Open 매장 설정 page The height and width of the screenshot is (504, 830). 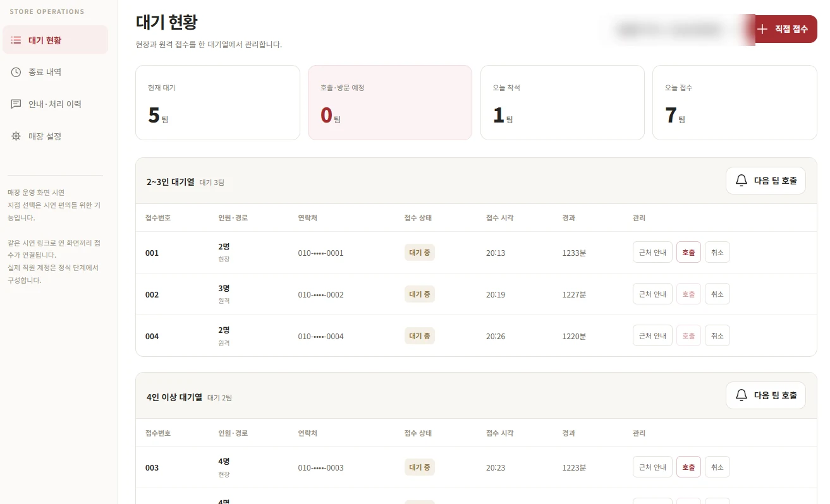56,136
